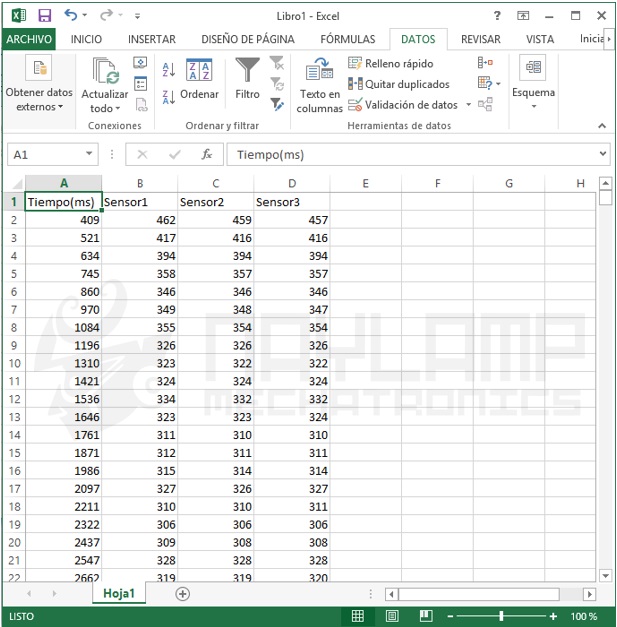Enable Page Break Preview view
617x627 pixels.
(425, 616)
